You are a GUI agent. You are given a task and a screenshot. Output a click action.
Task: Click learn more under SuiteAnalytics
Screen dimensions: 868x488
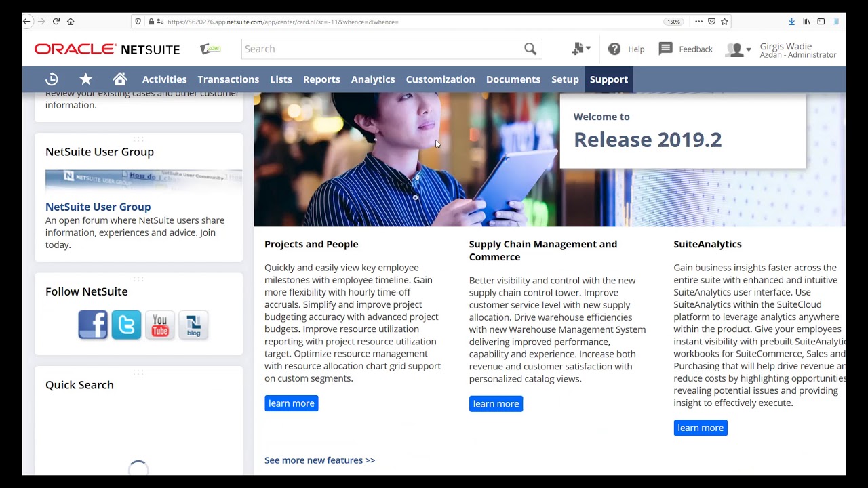pyautogui.click(x=701, y=428)
